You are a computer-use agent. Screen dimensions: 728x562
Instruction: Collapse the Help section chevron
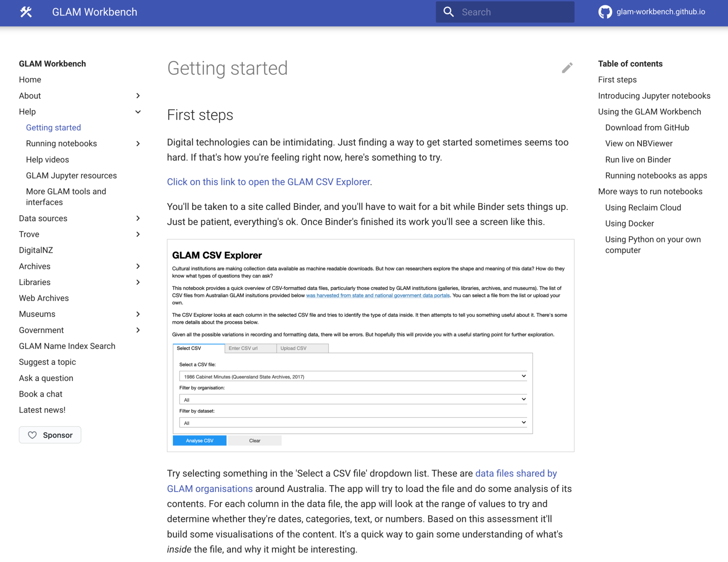point(138,112)
